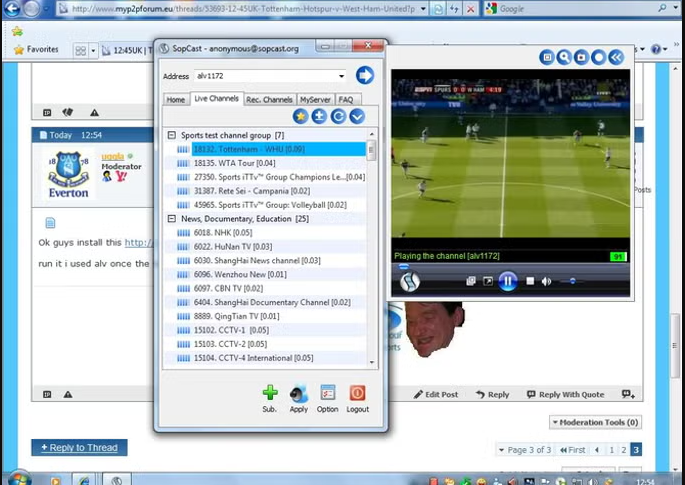The width and height of the screenshot is (685, 485).
Task: Click the browser address bar URL
Action: (243, 9)
